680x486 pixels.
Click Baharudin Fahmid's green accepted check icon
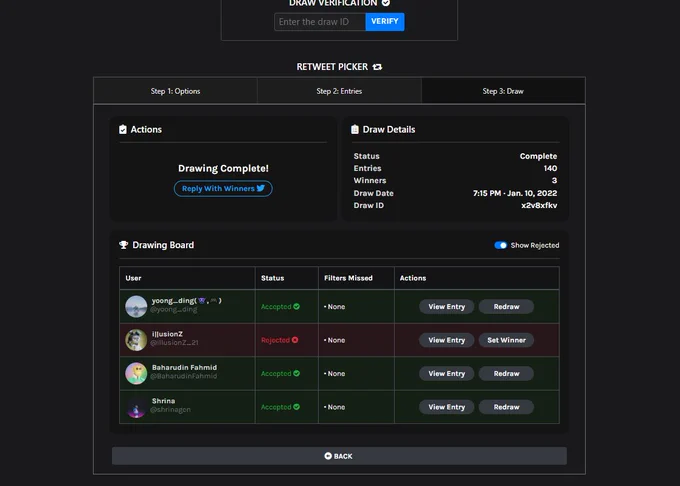pos(297,373)
